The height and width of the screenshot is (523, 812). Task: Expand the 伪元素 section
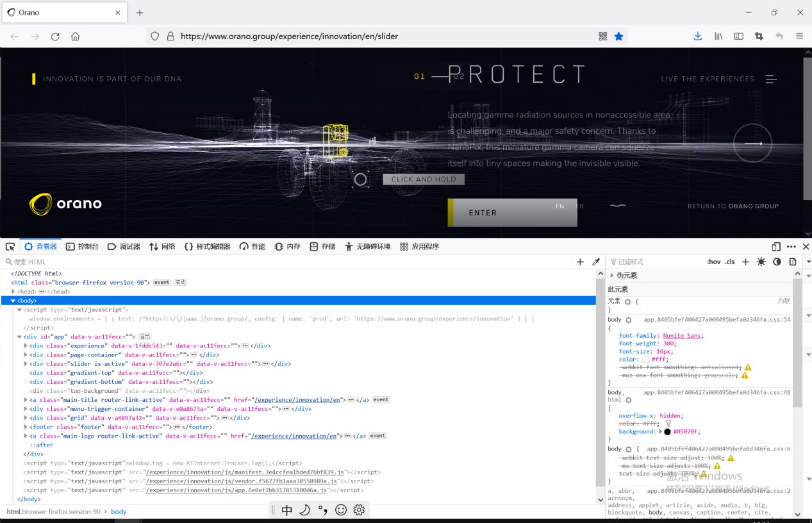click(612, 276)
